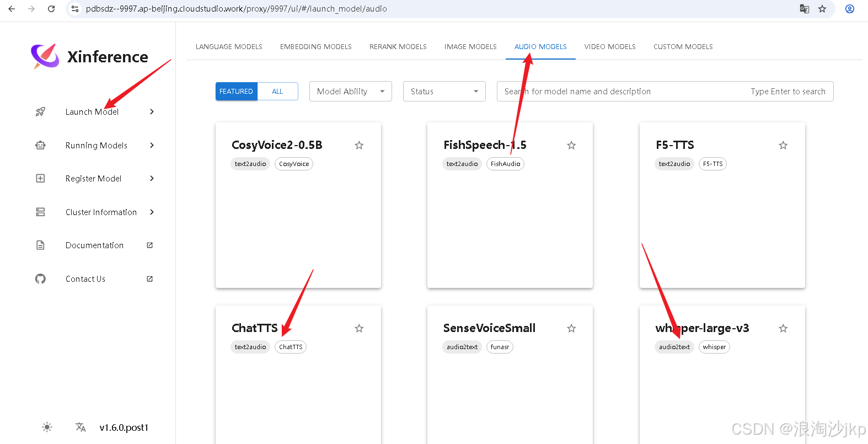Favorite the whisper-large-v3 model
Image resolution: width=868 pixels, height=444 pixels.
coord(783,328)
